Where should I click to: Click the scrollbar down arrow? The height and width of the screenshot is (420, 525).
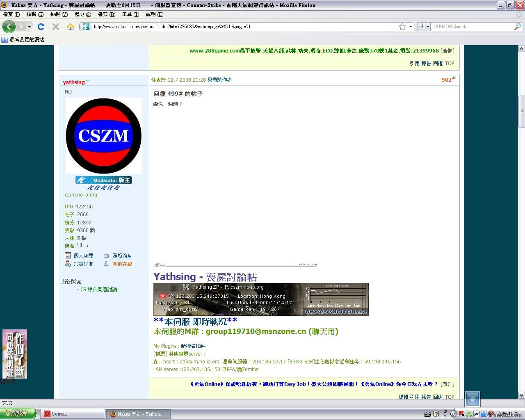tap(522, 395)
